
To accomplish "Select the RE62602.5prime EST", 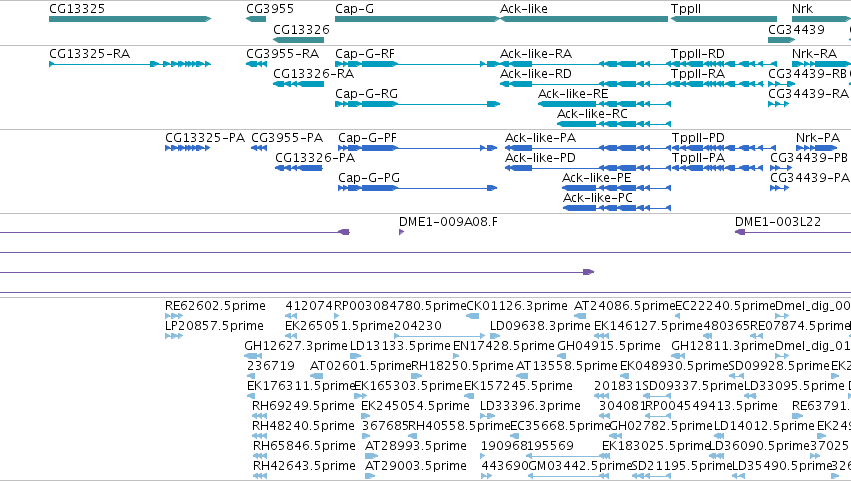I will pyautogui.click(x=174, y=316).
